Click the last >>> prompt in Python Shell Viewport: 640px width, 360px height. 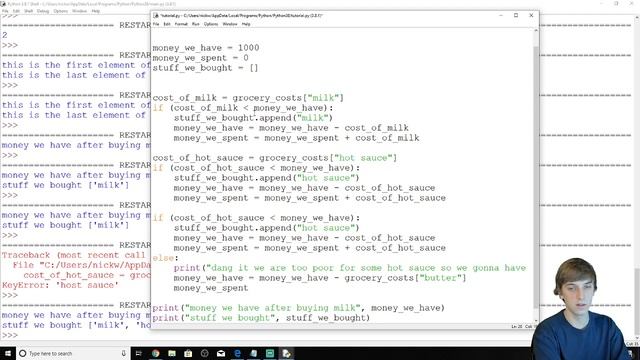pyautogui.click(x=10, y=335)
